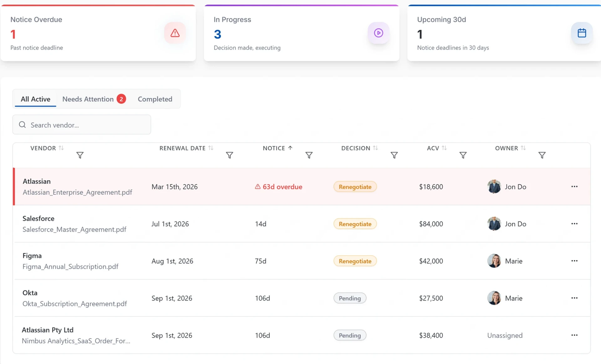Switch to the Completed tab
Viewport: 601px width, 364px height.
pyautogui.click(x=155, y=99)
